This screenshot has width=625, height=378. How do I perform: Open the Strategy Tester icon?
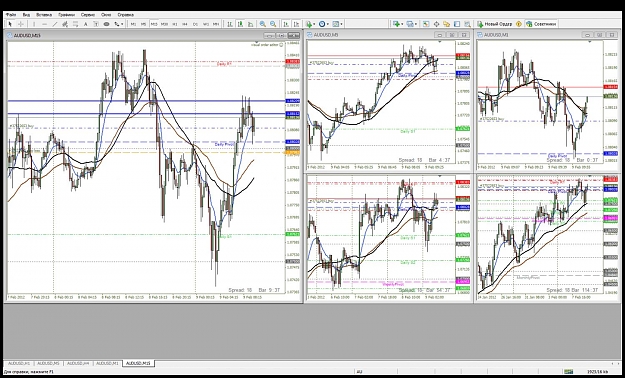pyautogui.click(x=467, y=24)
